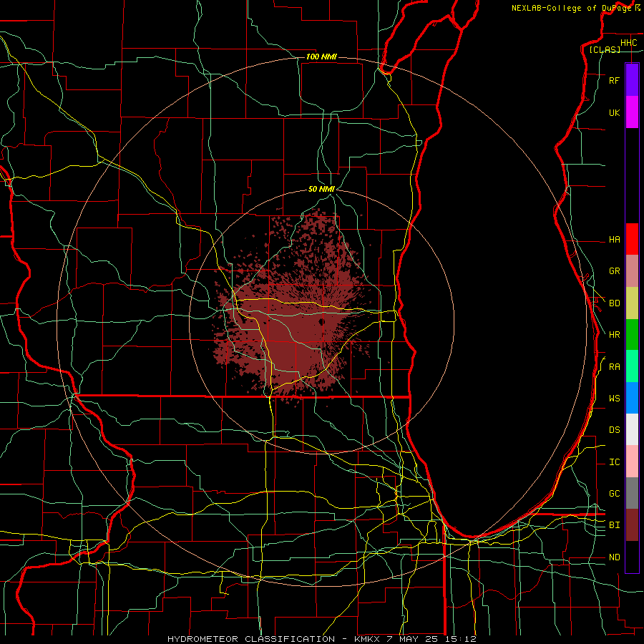Click the ND legend label
Viewport: 644px width, 644px height.
coord(615,557)
